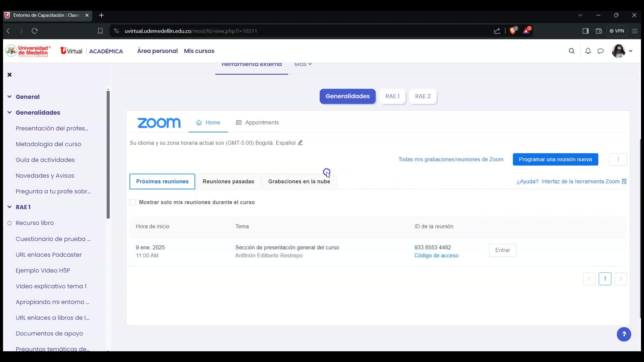Switch to the Próximas reuniones tab
Viewport: 644px width, 362px height.
click(x=162, y=181)
